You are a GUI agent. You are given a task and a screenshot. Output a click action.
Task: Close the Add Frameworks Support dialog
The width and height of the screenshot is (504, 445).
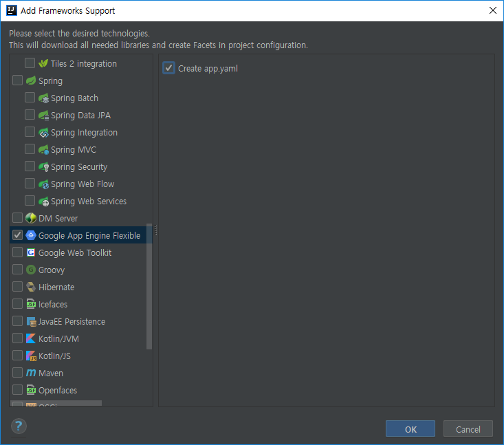click(493, 10)
